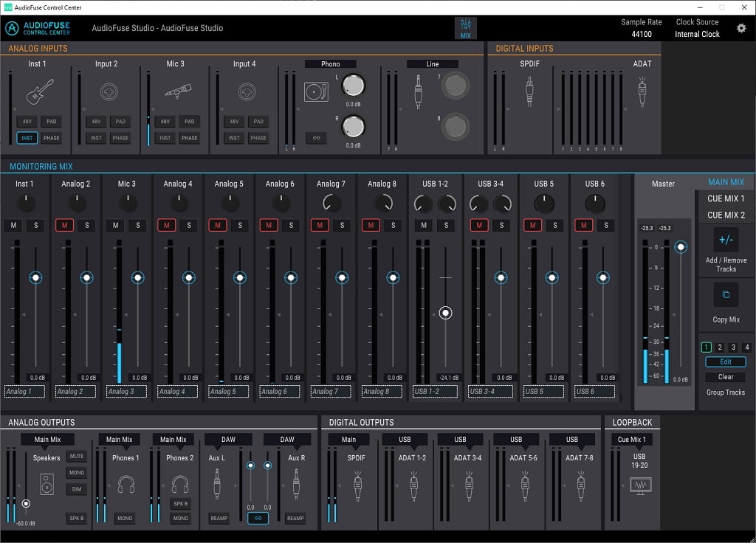The height and width of the screenshot is (543, 756).
Task: Click the ADAT 5-6 output connector icon
Action: (x=525, y=485)
